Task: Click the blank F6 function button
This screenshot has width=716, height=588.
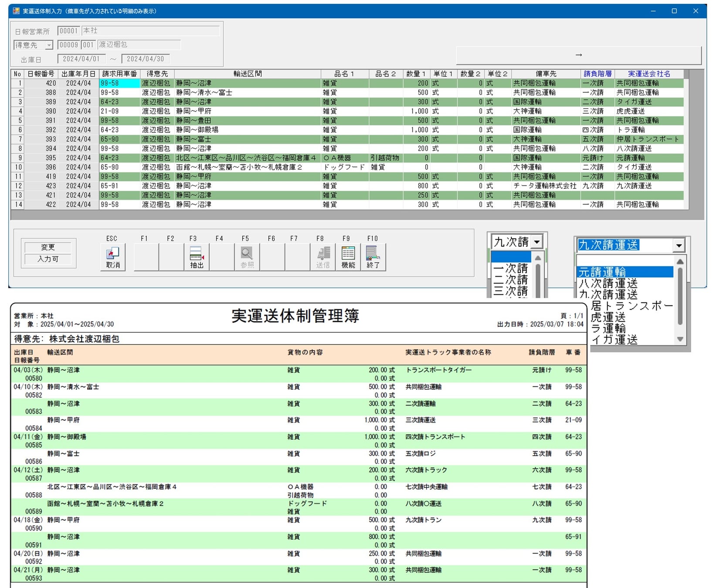Action: [x=272, y=257]
